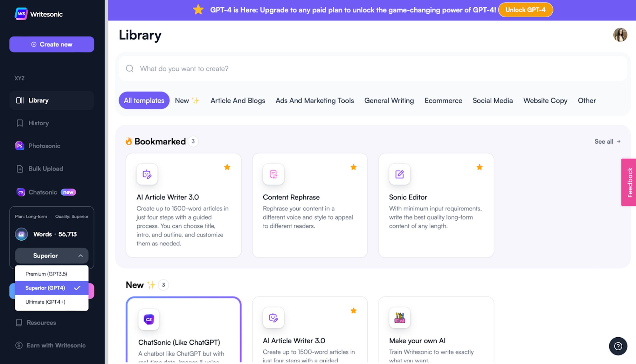Click the Writesonic logo icon

tap(21, 14)
